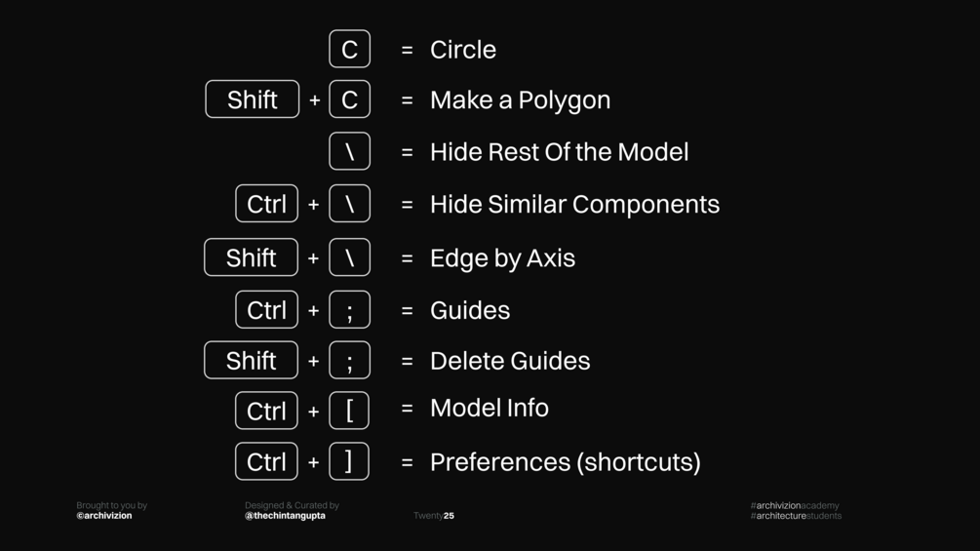Click the C key in Make a Polygon row
Viewport: 980px width, 551px height.
click(x=349, y=99)
